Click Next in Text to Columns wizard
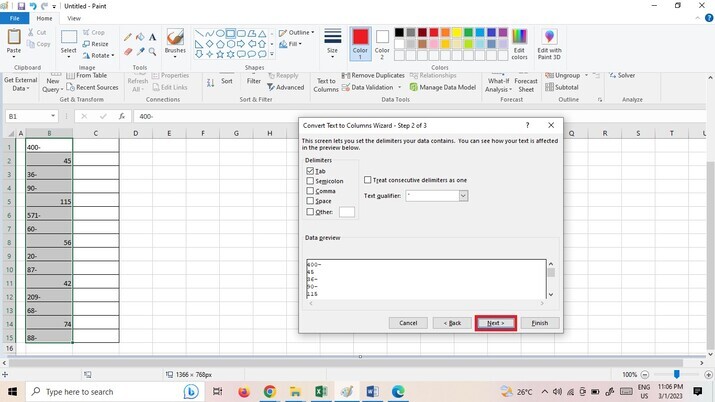 pos(496,323)
